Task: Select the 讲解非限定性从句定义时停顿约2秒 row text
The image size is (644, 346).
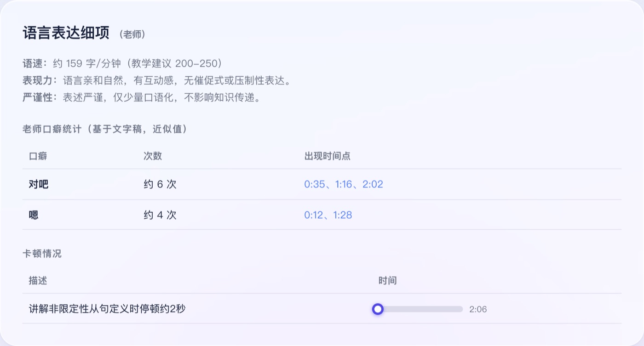Action: [107, 309]
